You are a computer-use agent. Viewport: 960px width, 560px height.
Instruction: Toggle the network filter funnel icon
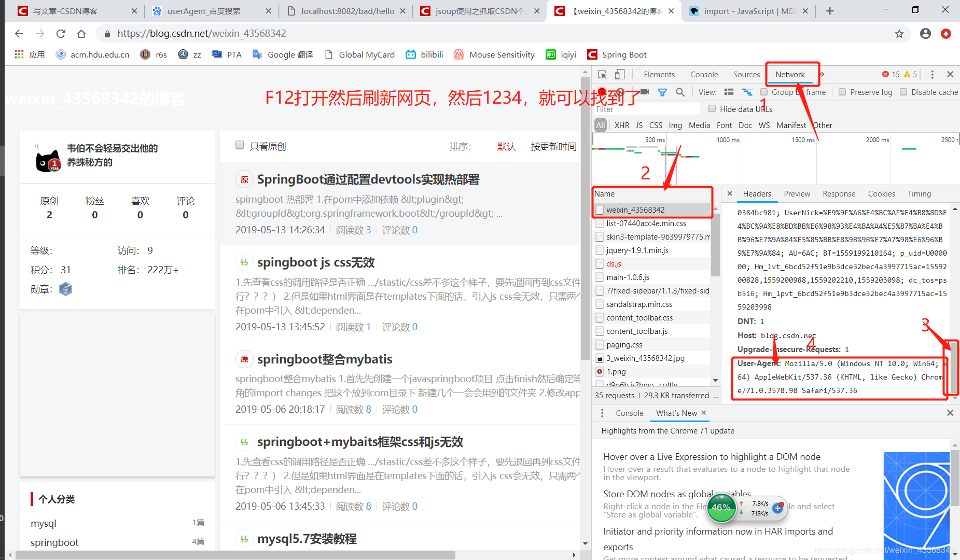(662, 92)
